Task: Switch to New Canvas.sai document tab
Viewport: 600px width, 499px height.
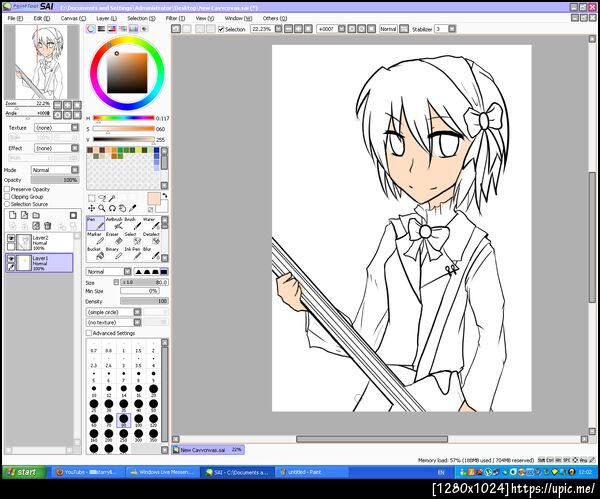Action: pos(208,450)
